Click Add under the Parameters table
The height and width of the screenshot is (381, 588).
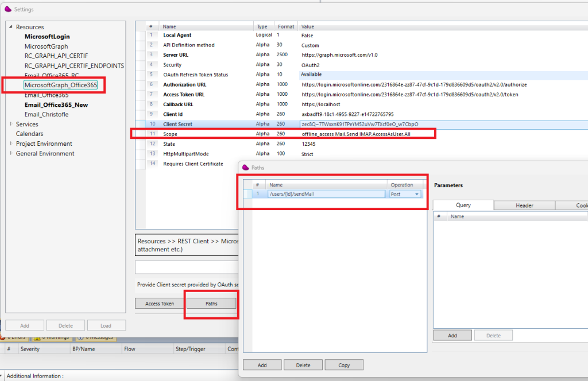point(452,335)
